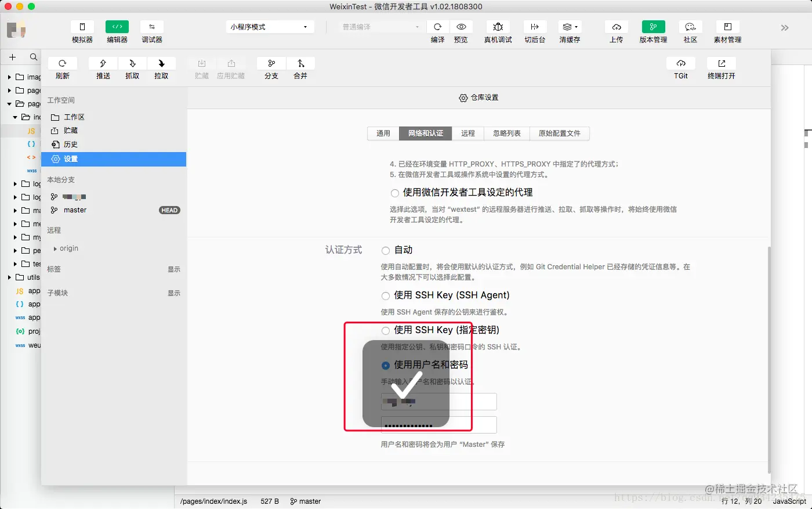Screen dimensions: 812x509
Task: Click the add file plus icon
Action: point(12,57)
